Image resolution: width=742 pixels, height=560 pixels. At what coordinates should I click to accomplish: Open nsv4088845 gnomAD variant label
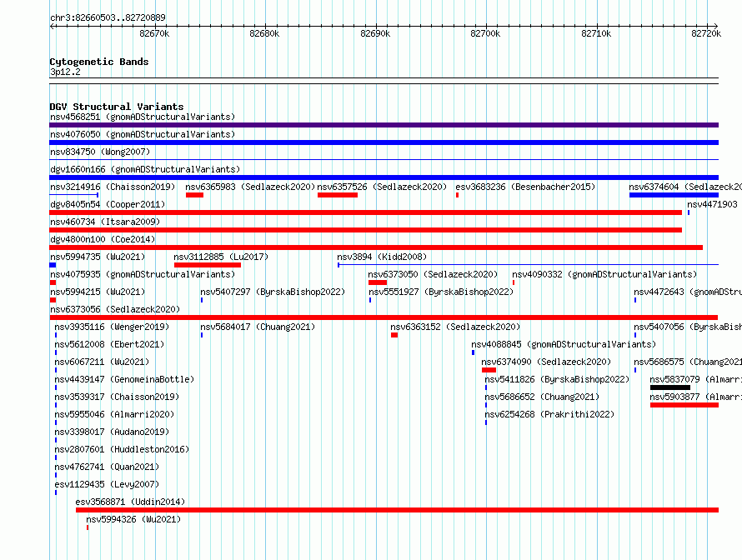click(x=564, y=344)
